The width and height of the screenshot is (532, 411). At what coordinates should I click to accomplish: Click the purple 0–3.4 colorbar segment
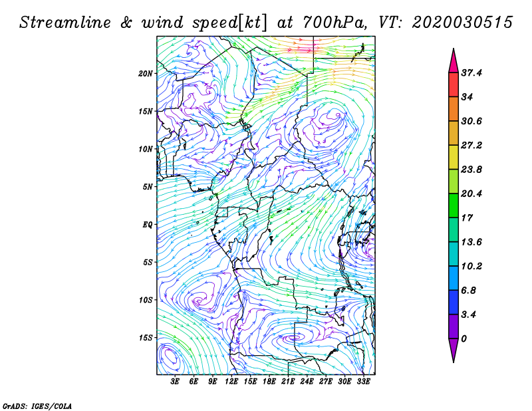pos(454,327)
